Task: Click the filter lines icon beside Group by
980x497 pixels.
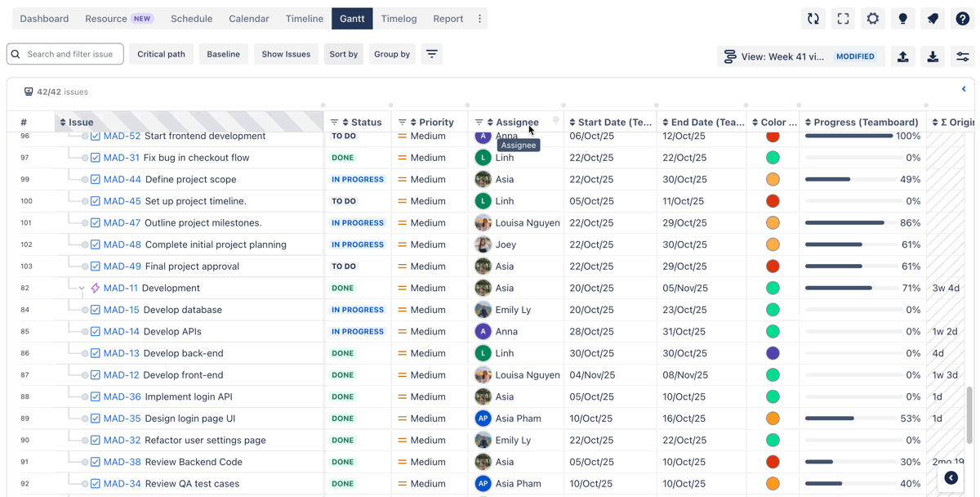Action: 432,54
